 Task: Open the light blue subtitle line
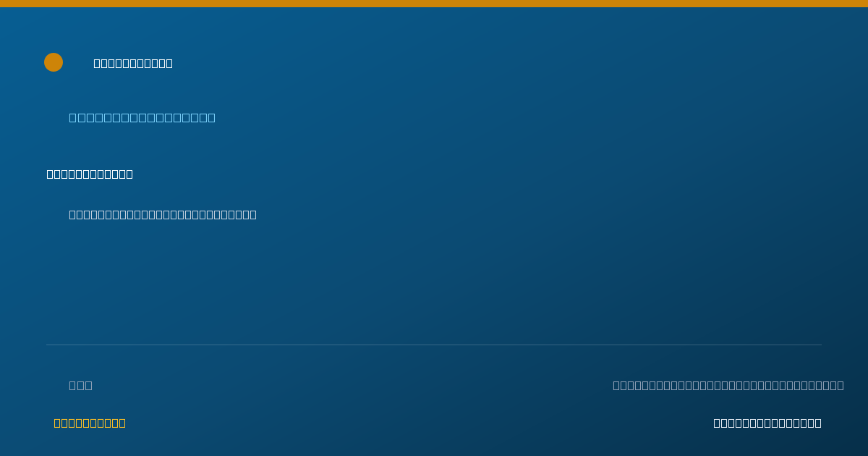142,117
